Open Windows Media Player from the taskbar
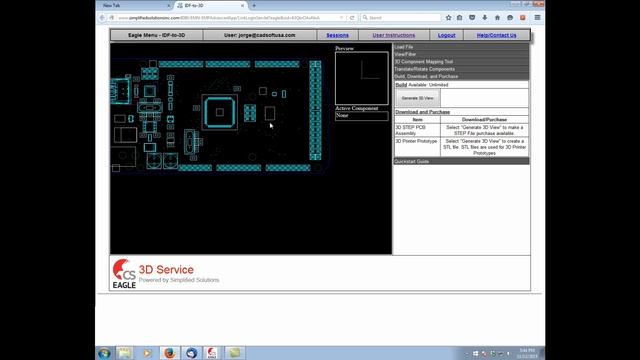This screenshot has height=360, width=640. coord(147,353)
